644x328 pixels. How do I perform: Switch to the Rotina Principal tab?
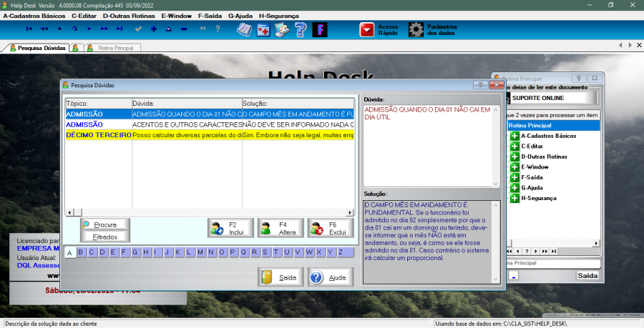point(113,48)
